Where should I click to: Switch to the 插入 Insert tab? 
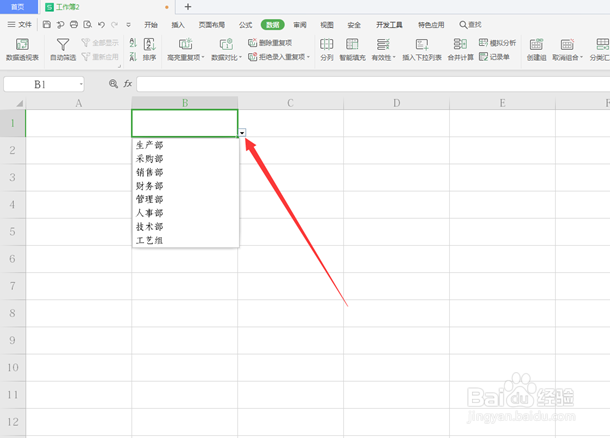coord(178,25)
